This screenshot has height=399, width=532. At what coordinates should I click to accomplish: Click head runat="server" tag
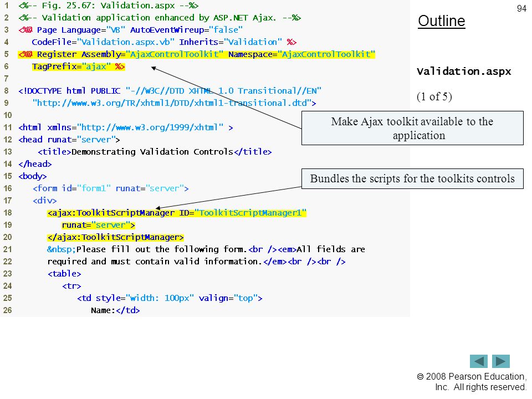point(69,140)
